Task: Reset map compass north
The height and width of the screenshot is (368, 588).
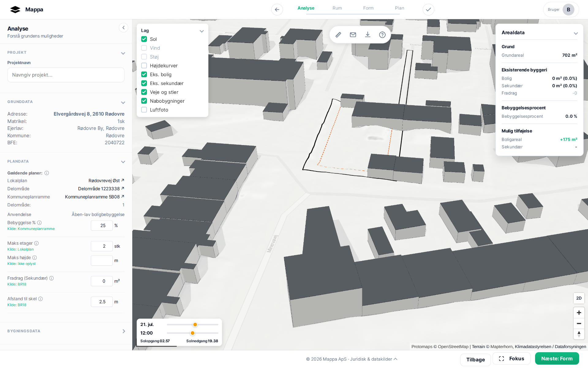Action: point(579,334)
